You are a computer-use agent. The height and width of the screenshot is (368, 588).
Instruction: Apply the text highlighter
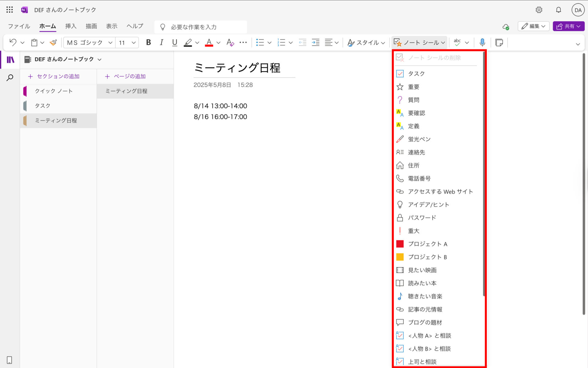click(188, 42)
